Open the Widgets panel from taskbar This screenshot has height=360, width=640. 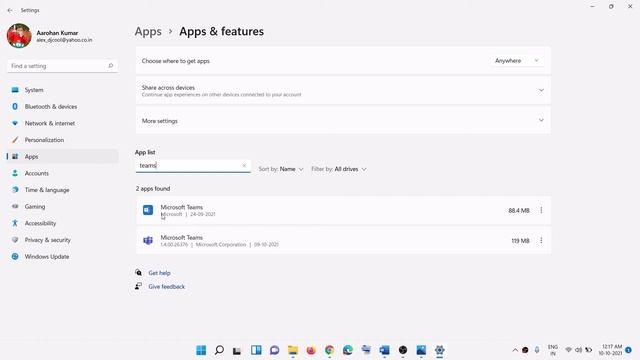pos(256,350)
